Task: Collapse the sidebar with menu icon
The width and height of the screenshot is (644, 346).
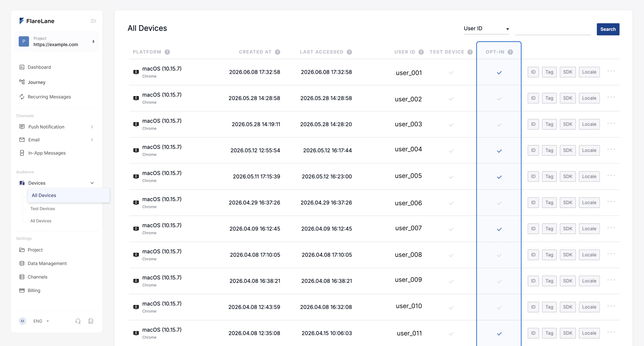Action: tap(93, 21)
